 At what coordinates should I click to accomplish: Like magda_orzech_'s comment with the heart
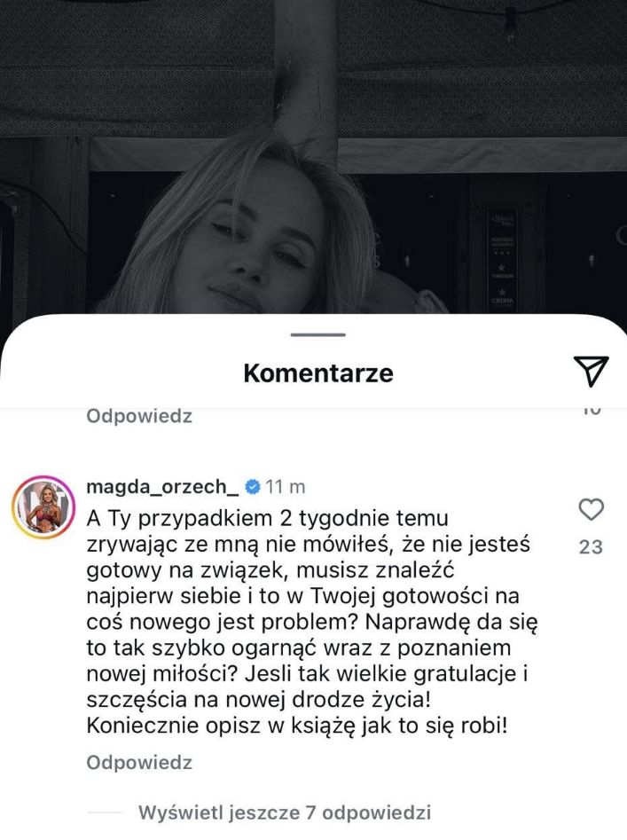tap(592, 509)
